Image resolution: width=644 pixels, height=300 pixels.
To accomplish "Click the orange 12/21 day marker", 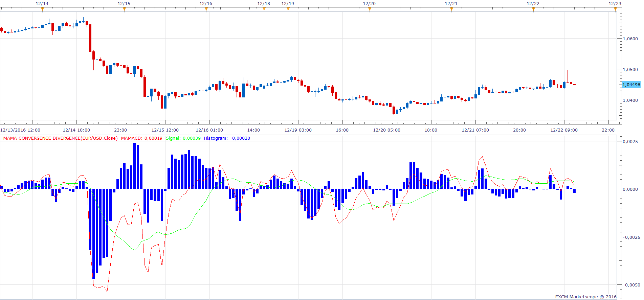I will (x=451, y=9).
